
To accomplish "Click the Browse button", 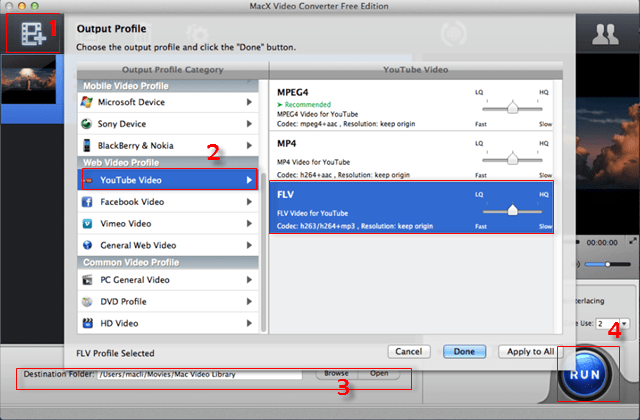I will tap(336, 373).
